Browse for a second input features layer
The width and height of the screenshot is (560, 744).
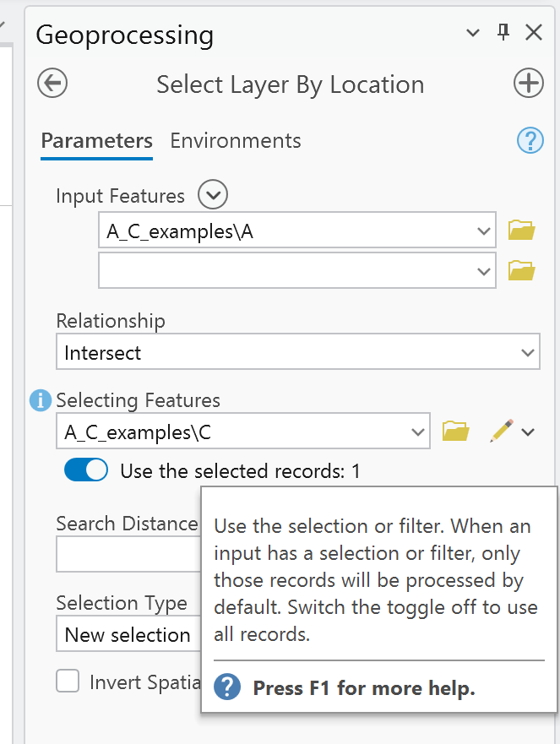[522, 270]
